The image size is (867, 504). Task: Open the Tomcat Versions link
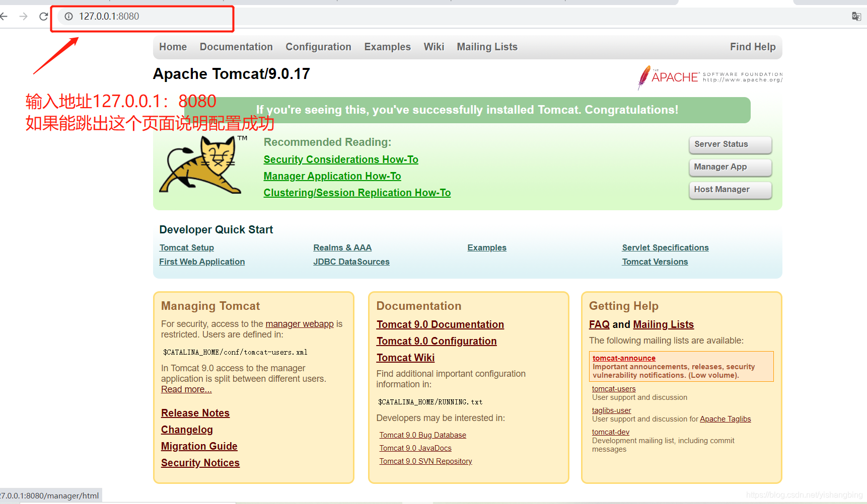click(x=655, y=262)
